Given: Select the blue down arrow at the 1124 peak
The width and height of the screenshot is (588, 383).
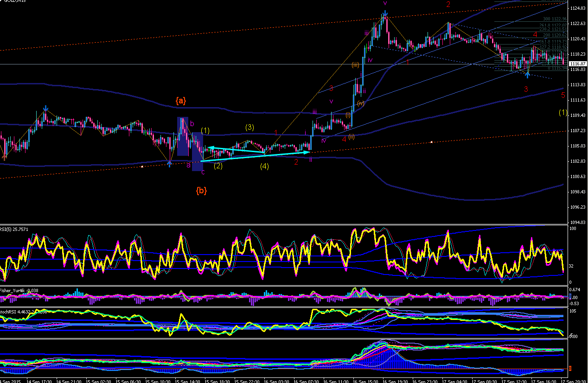Looking at the screenshot, I should [x=385, y=13].
